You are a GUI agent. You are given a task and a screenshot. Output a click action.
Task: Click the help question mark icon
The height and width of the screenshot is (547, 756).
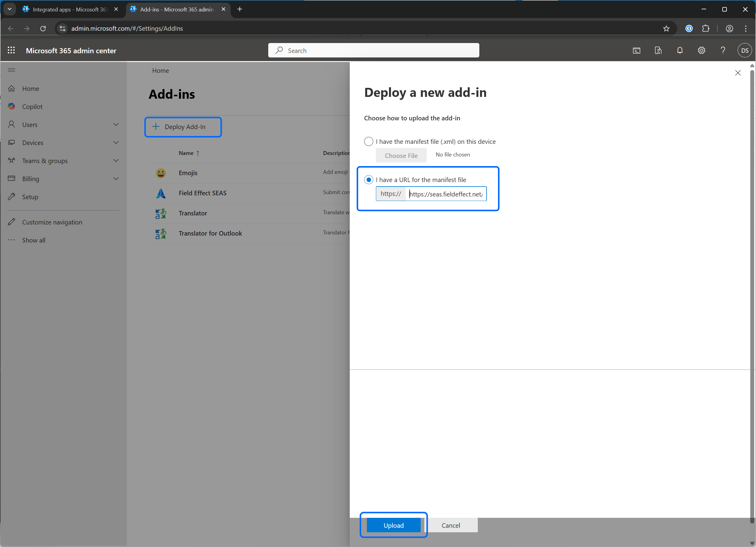pyautogui.click(x=723, y=50)
